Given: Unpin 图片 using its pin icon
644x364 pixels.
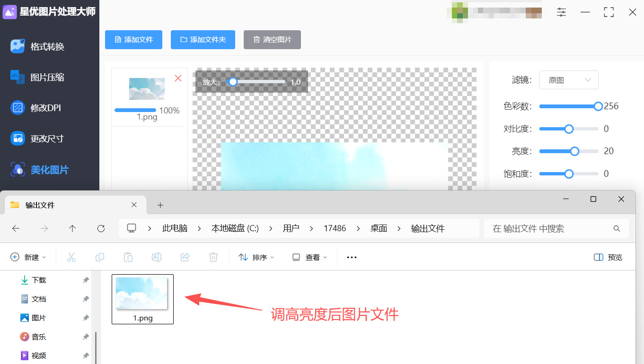Looking at the screenshot, I should (86, 318).
